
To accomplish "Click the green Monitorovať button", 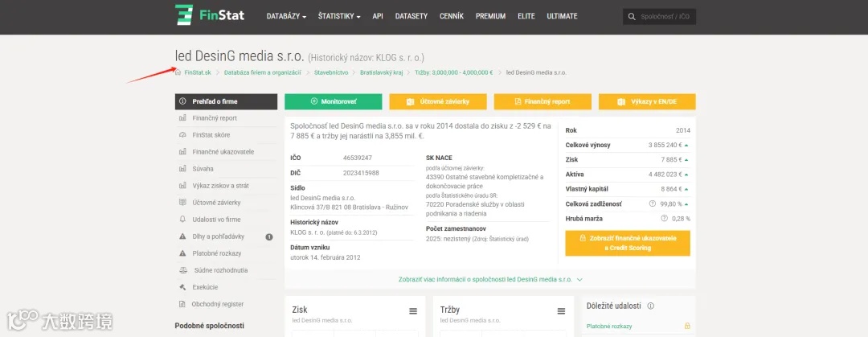I will click(334, 102).
